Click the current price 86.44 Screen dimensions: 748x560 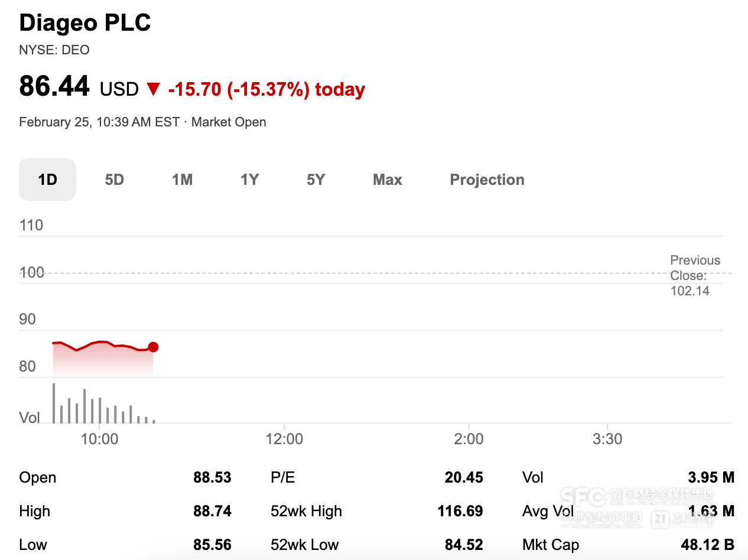pyautogui.click(x=54, y=86)
